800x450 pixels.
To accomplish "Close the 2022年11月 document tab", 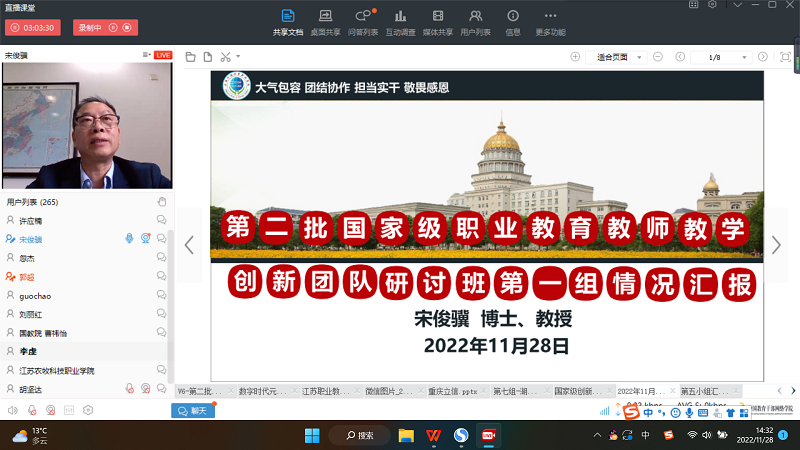I will (672, 391).
